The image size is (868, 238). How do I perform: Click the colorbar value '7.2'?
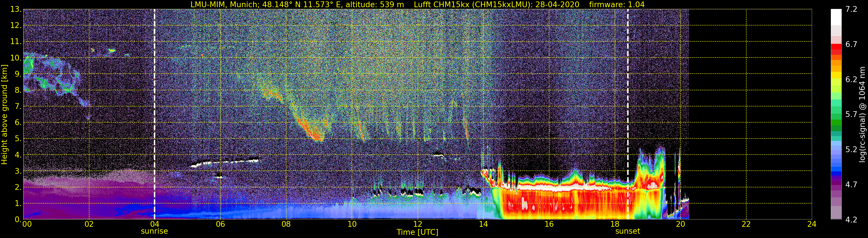[851, 9]
